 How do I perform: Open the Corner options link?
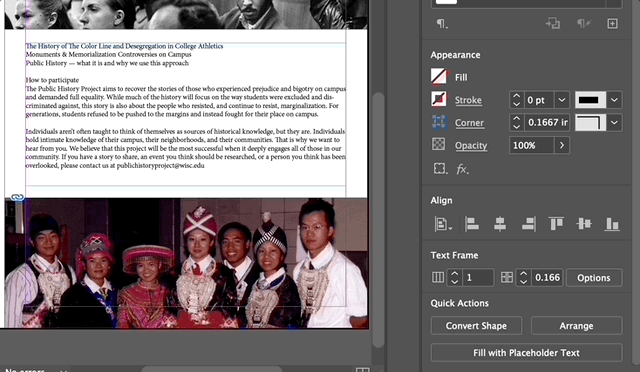(469, 123)
